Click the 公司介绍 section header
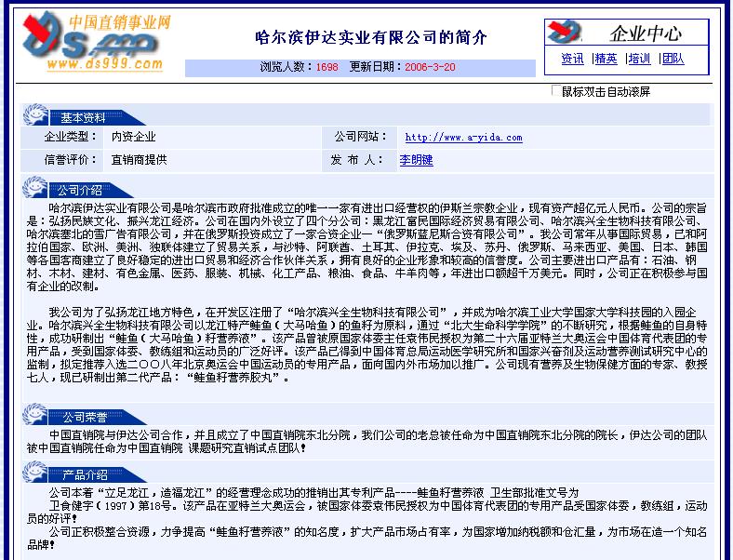The width and height of the screenshot is (733, 560). 79,191
